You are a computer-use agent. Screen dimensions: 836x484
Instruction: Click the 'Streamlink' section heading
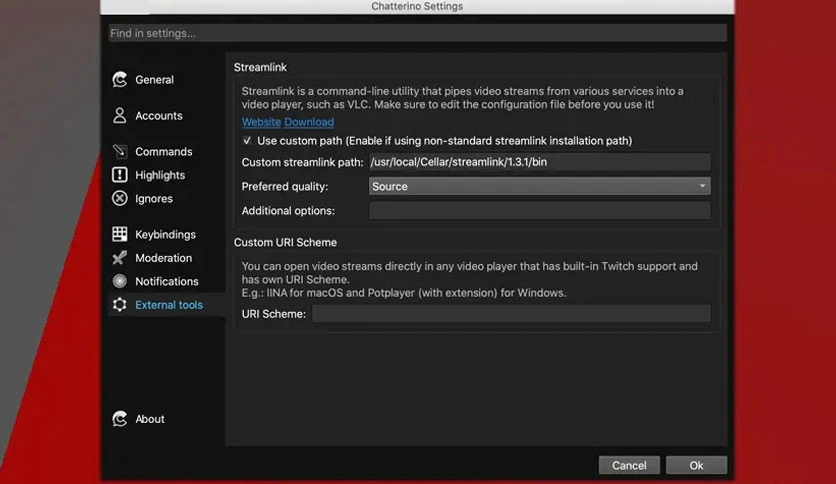260,67
